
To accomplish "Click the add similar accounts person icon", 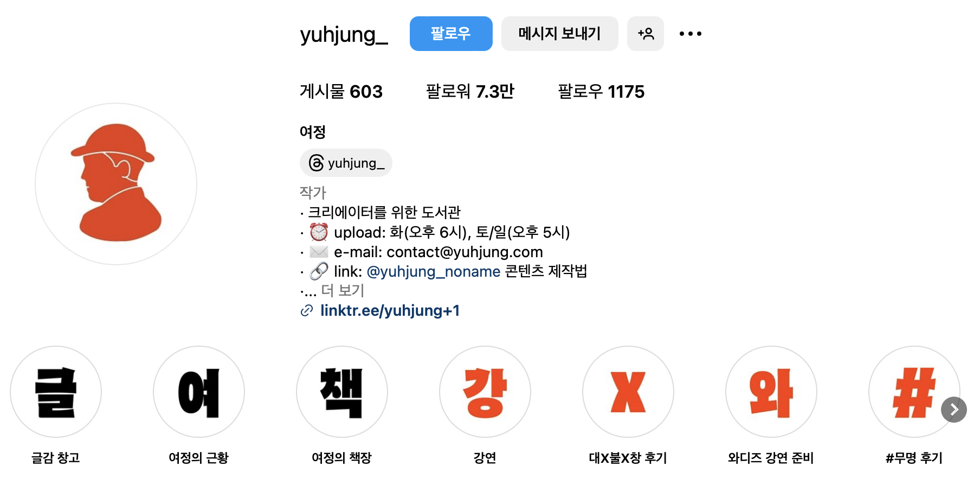I will (646, 34).
